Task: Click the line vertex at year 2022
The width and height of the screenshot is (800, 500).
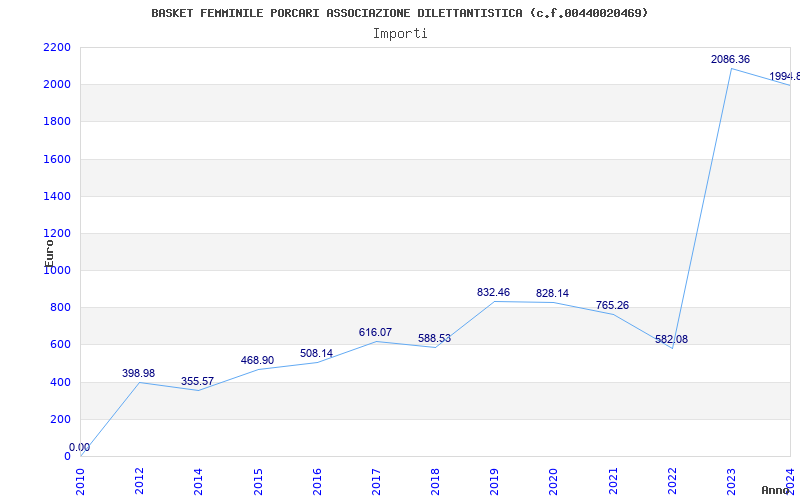Action: (672, 348)
